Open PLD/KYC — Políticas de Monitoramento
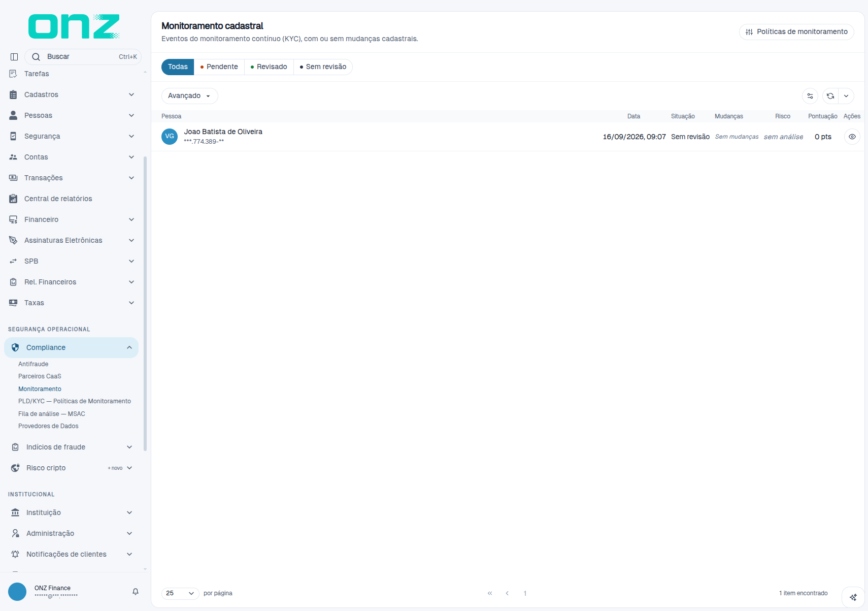This screenshot has height=611, width=868. [x=75, y=401]
